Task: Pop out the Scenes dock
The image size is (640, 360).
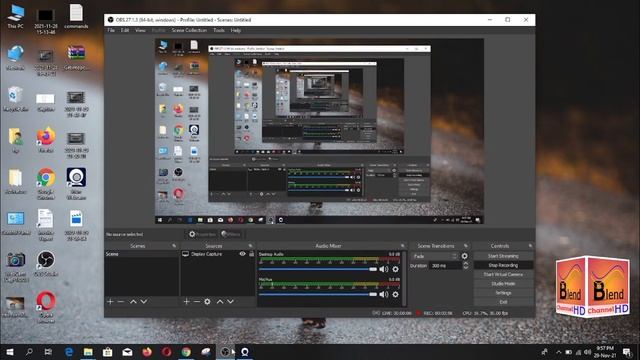Action: (174, 246)
